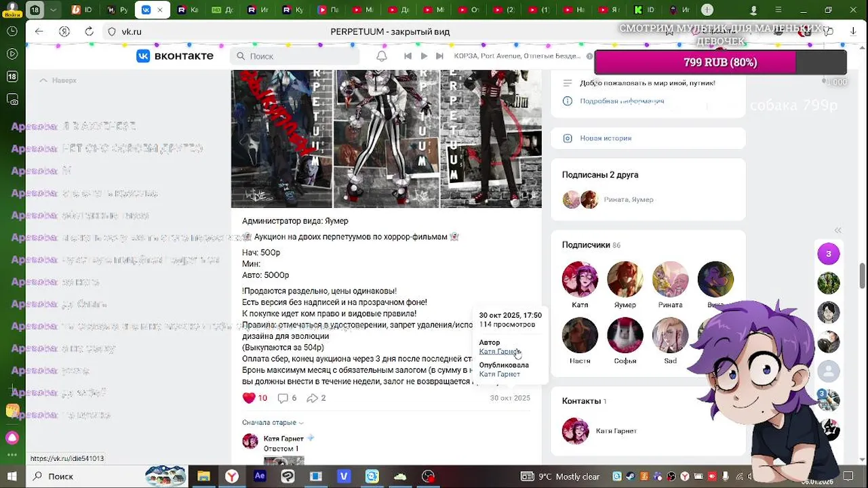
Task: Switch to the Па tab
Action: pos(328,10)
